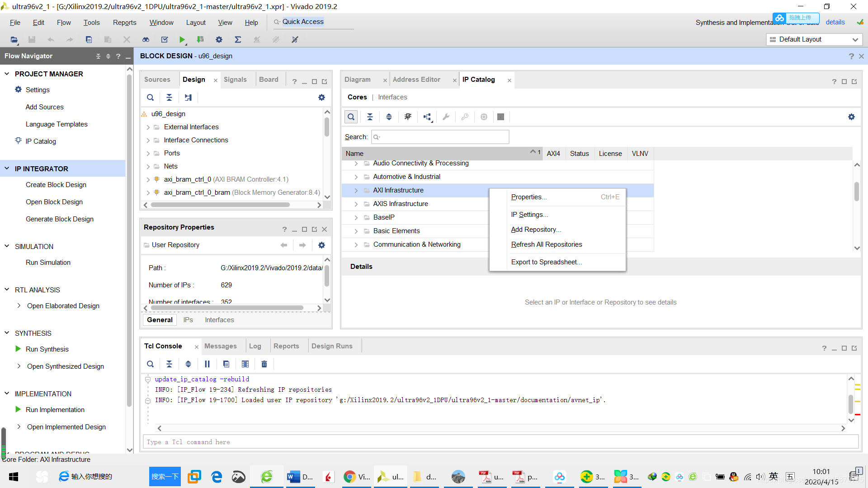Click the search icon in IP Catalog
This screenshot has width=868, height=488.
[x=351, y=116]
